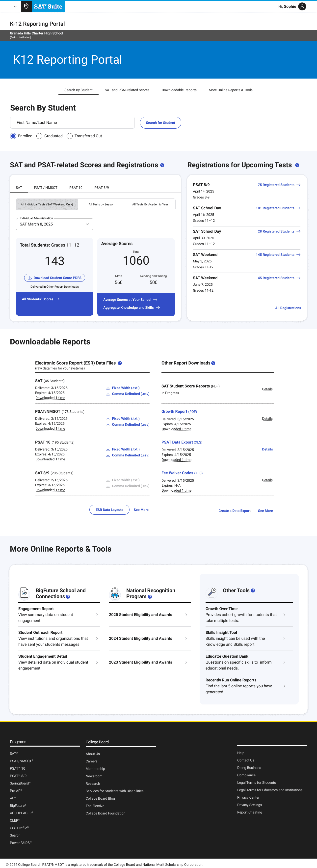Open Engagement Report chevron
The image size is (317, 868).
click(97, 615)
